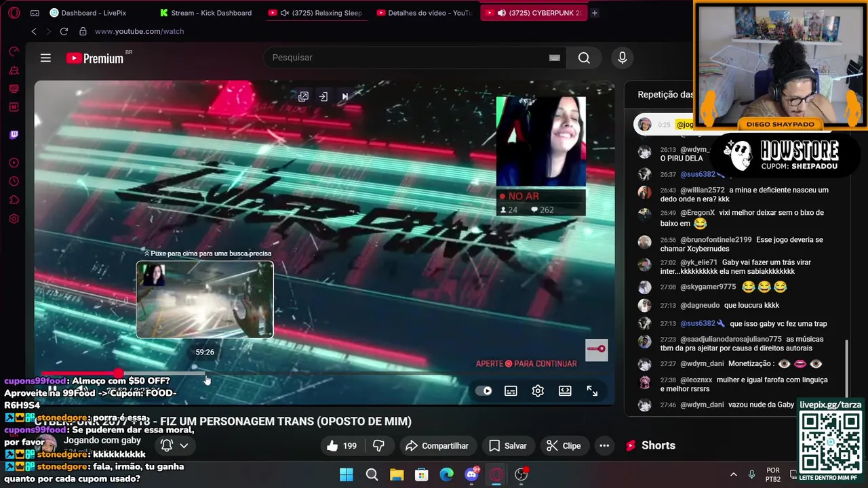Open File Explorer from taskbar
The height and width of the screenshot is (488, 868).
click(x=397, y=474)
